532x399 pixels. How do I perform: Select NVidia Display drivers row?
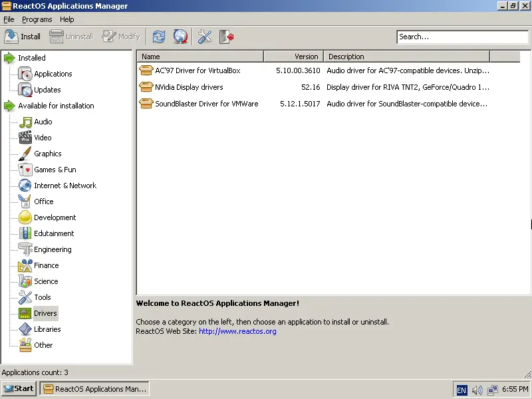pyautogui.click(x=314, y=87)
